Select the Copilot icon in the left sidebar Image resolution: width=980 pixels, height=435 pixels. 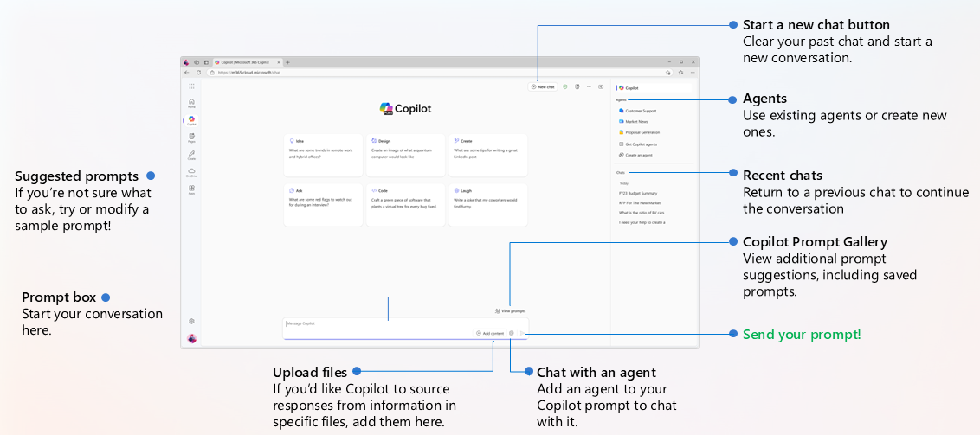point(191,120)
